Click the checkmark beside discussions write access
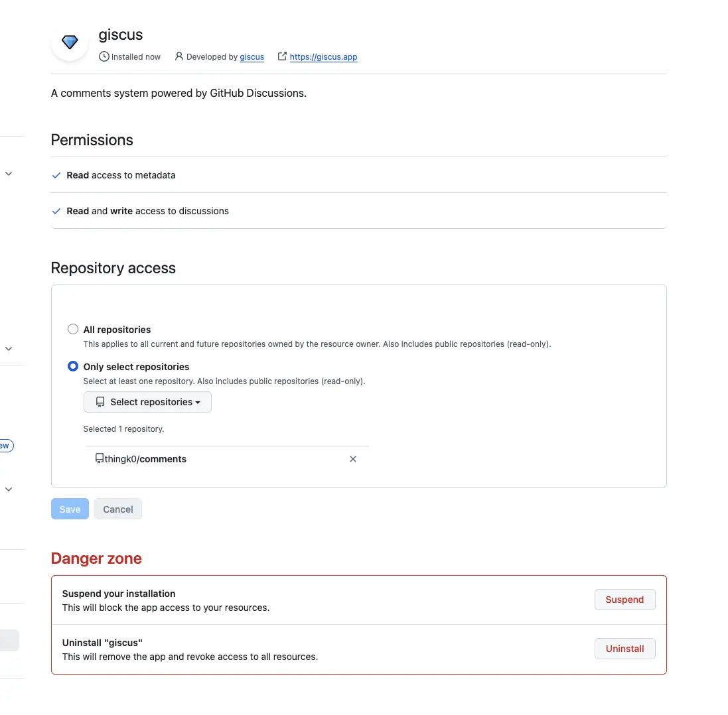The height and width of the screenshot is (715, 728). pyautogui.click(x=56, y=212)
